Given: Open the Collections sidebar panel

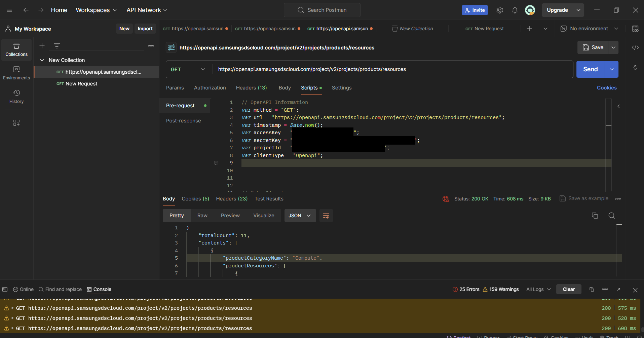Looking at the screenshot, I should [x=16, y=49].
